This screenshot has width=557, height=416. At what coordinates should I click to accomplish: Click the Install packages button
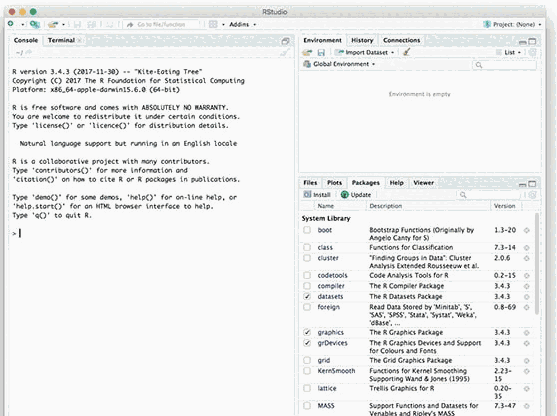317,195
